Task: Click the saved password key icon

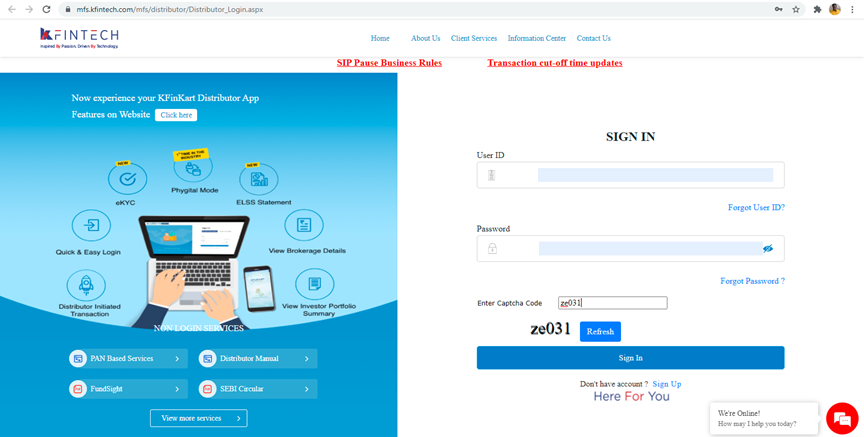Action: pos(779,9)
